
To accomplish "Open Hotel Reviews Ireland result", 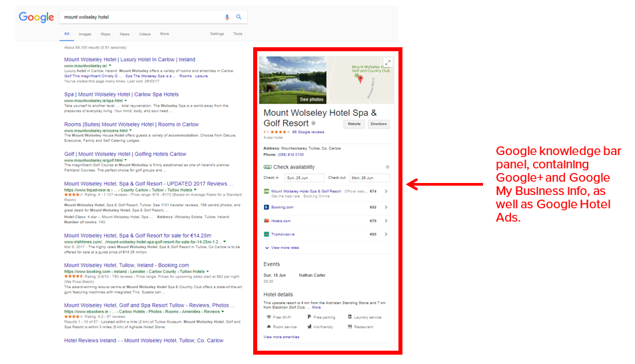I will coord(144,341).
